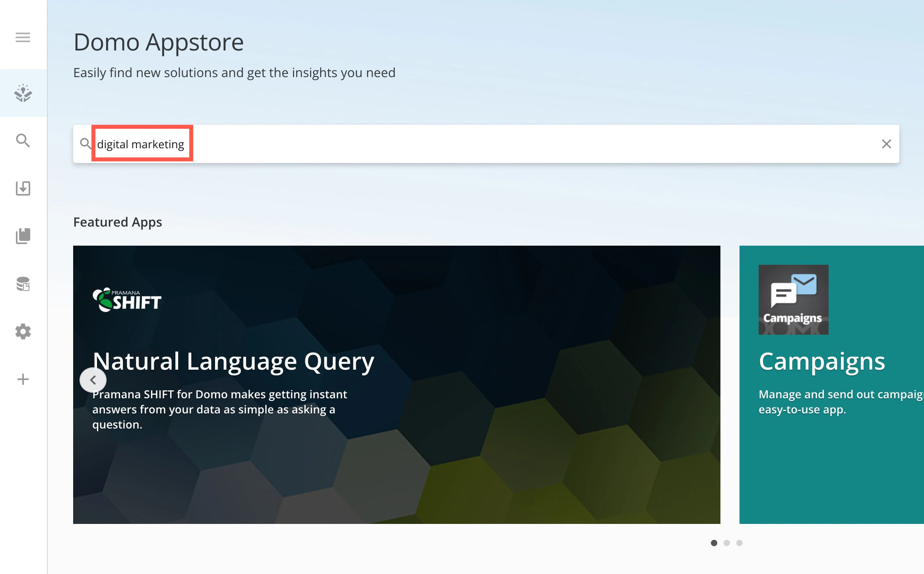Viewport: 924px width, 574px height.
Task: Click the magnifier icon inside search bar
Action: click(85, 143)
